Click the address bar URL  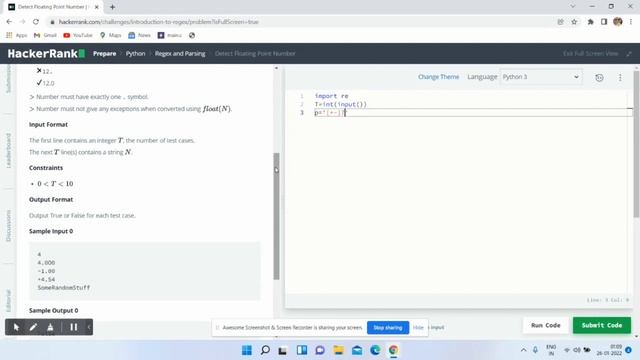pos(158,22)
